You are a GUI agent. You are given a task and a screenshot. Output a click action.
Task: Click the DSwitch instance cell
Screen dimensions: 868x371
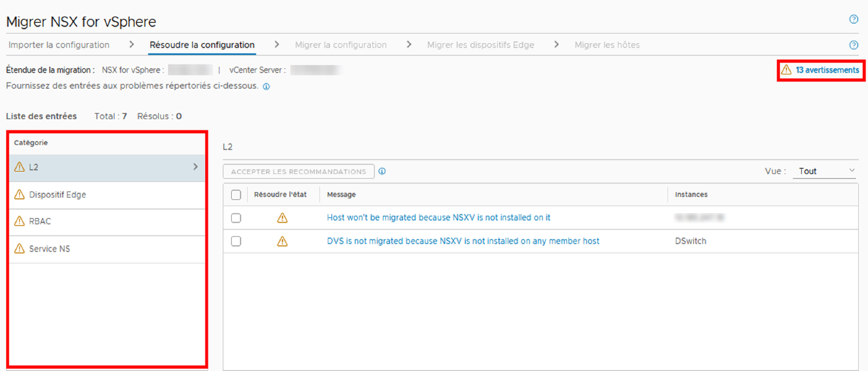point(691,241)
